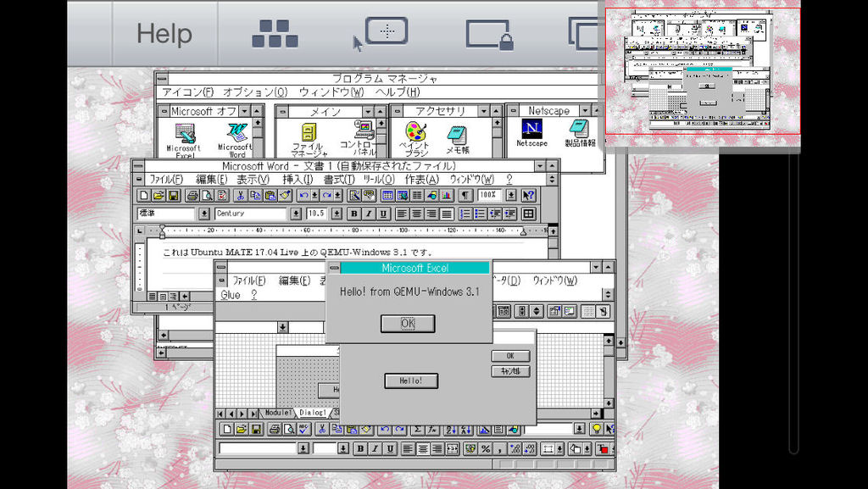
Task: Click the Open folder icon in Word toolbar
Action: click(159, 195)
